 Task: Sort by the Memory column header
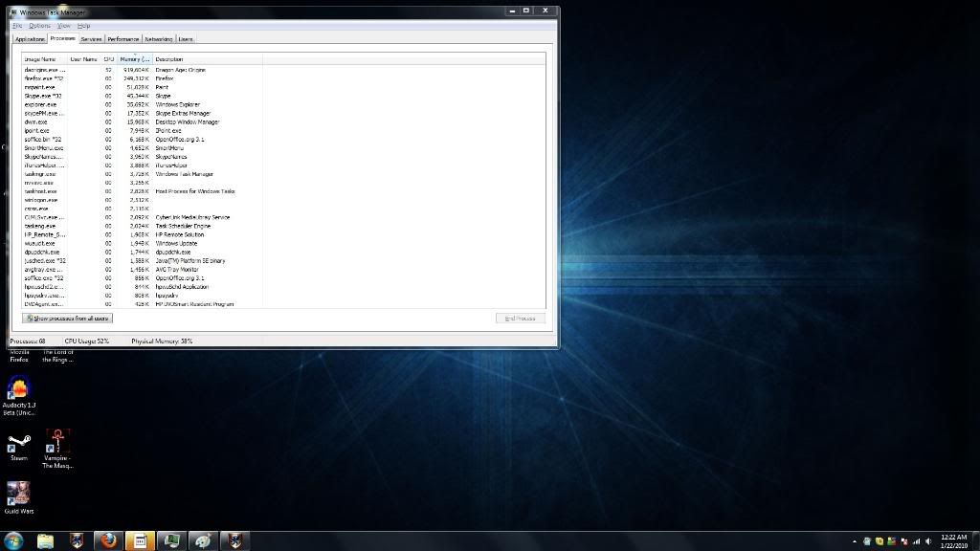tap(135, 59)
